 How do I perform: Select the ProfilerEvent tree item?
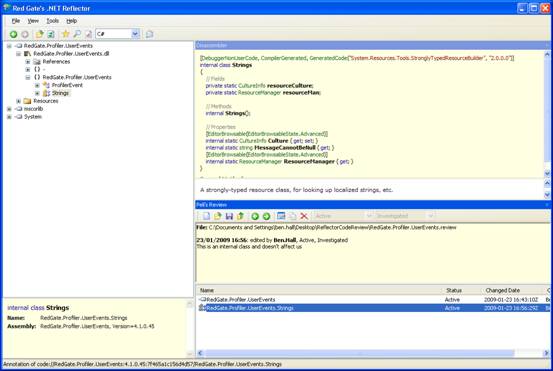pos(67,85)
